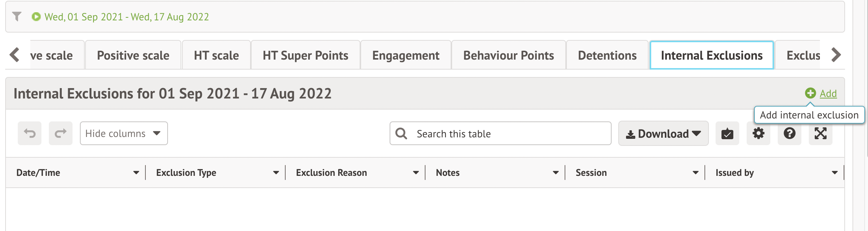
Task: Open the Issued by column menu
Action: [x=834, y=173]
